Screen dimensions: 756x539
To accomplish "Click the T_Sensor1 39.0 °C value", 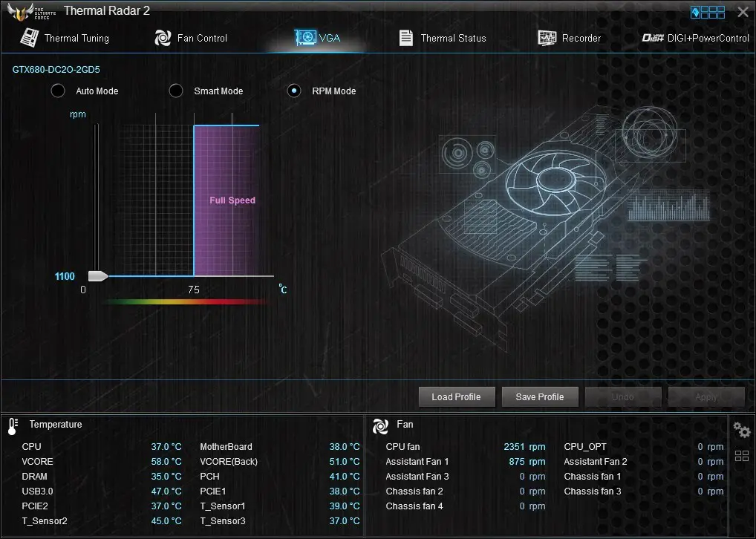I will (345, 506).
